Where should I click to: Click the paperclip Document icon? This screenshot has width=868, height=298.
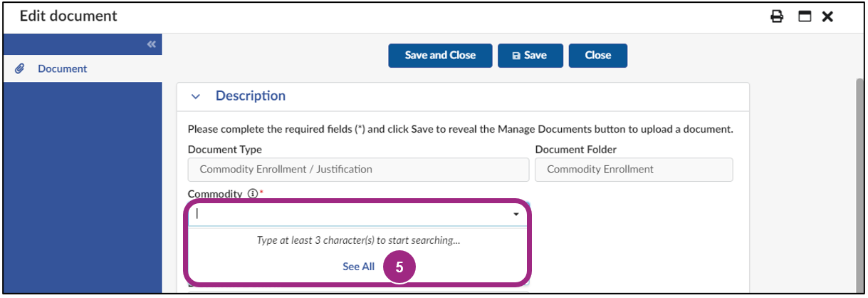tap(20, 68)
